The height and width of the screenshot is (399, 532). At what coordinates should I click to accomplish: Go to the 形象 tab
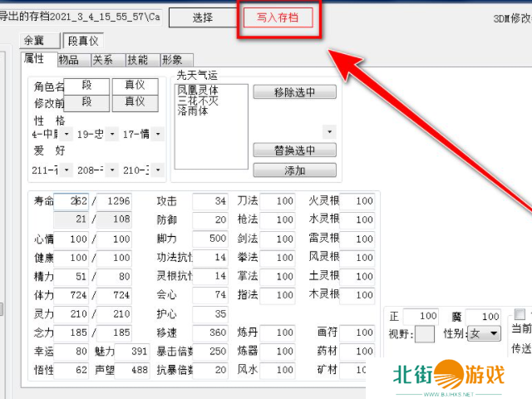(x=172, y=60)
